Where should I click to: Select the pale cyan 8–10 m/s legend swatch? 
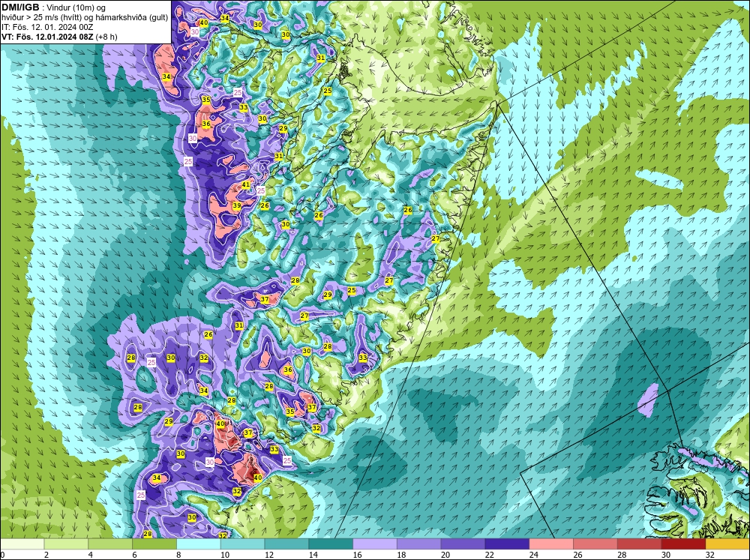199,544
